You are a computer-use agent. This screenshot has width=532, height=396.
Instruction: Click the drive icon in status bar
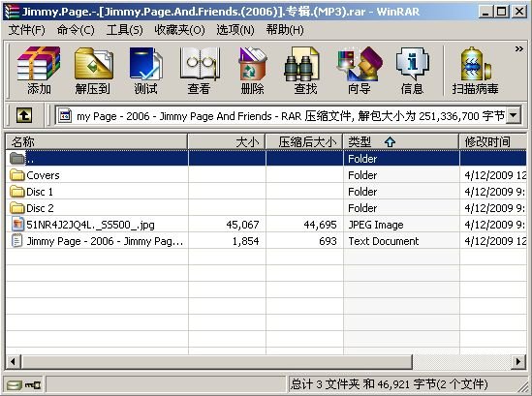click(15, 384)
